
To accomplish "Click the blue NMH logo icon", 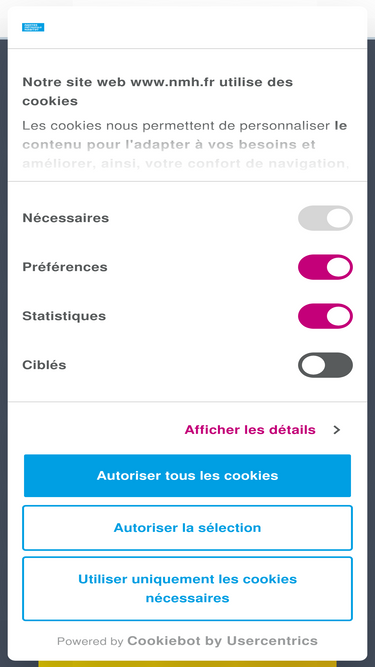I will (x=33, y=27).
